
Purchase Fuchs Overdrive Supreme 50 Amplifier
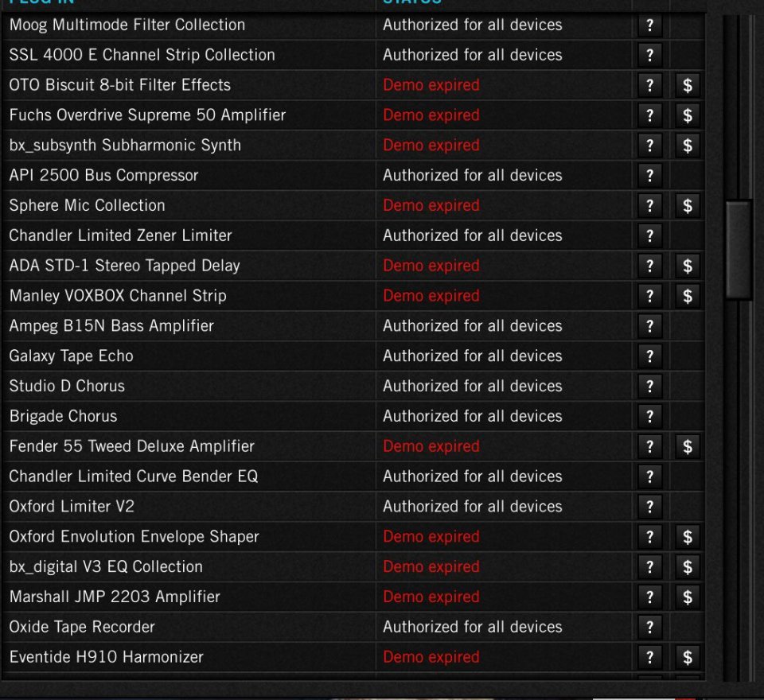[x=688, y=115]
